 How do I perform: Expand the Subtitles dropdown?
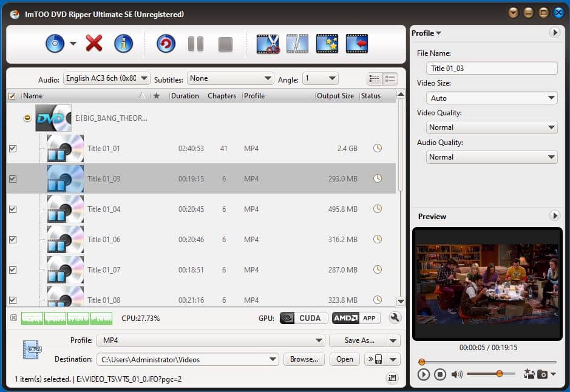[x=267, y=78]
